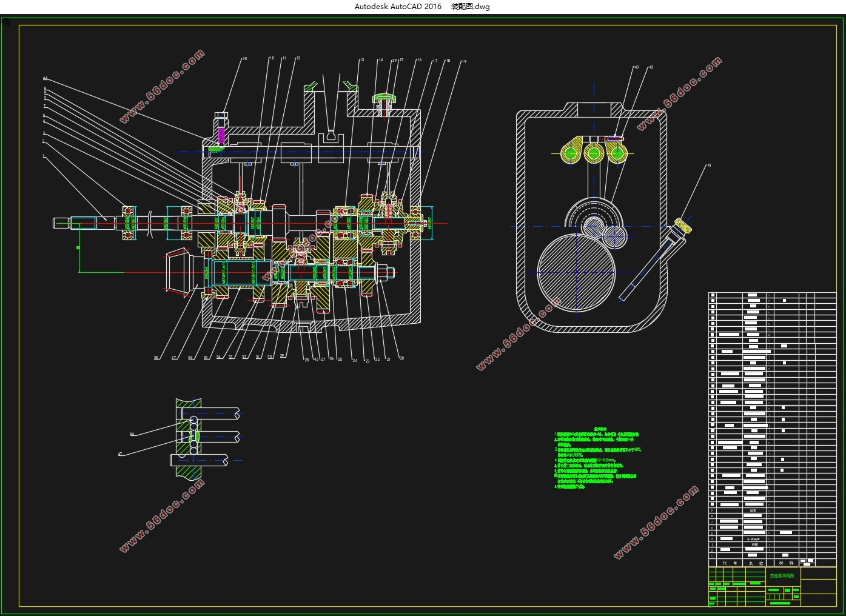Select the 材料 column header in parts list
The height and width of the screenshot is (616, 846).
pos(786,563)
